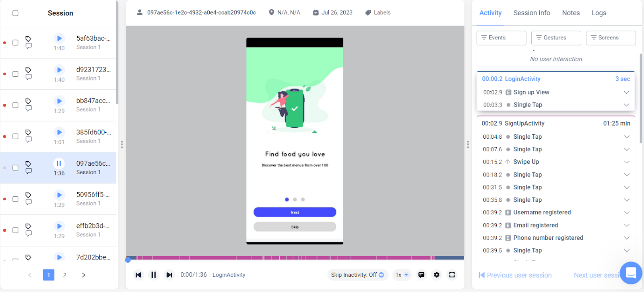Filter the activity list by Gestures

[556, 38]
